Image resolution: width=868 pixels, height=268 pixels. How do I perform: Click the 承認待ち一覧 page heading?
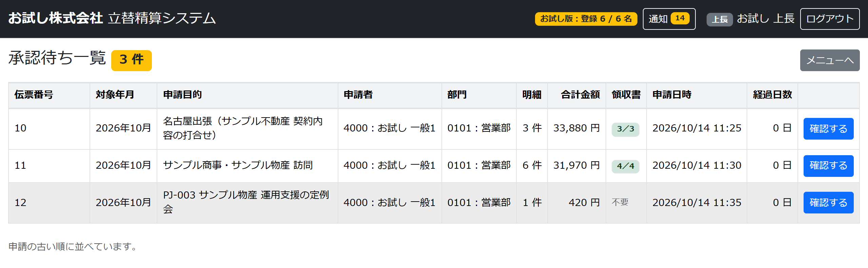pos(57,58)
